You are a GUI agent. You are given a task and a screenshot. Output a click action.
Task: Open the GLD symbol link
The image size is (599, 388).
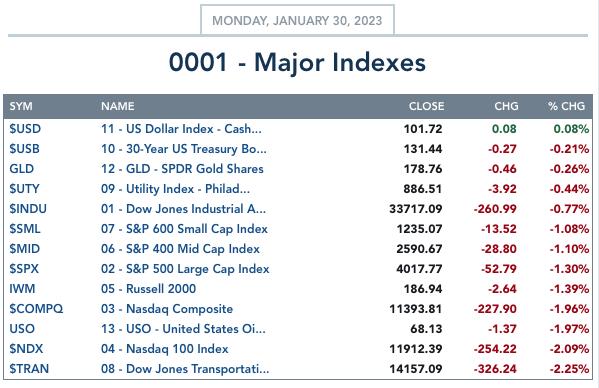click(21, 169)
